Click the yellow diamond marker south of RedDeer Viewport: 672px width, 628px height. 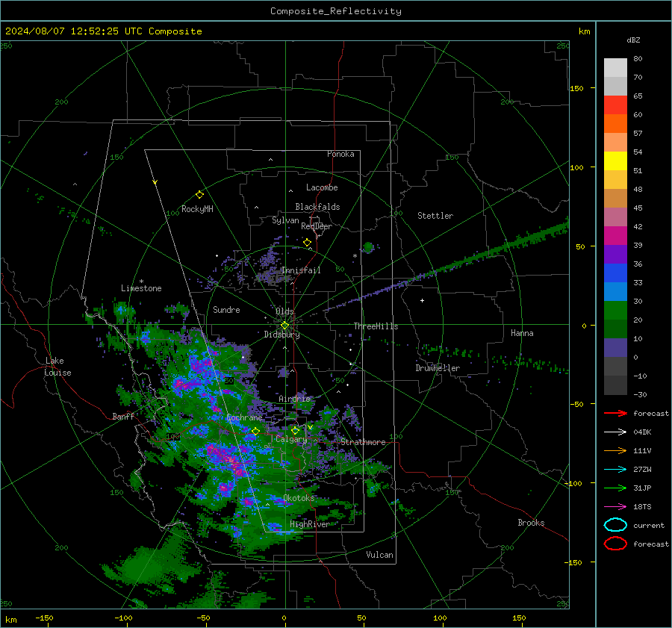click(x=307, y=243)
